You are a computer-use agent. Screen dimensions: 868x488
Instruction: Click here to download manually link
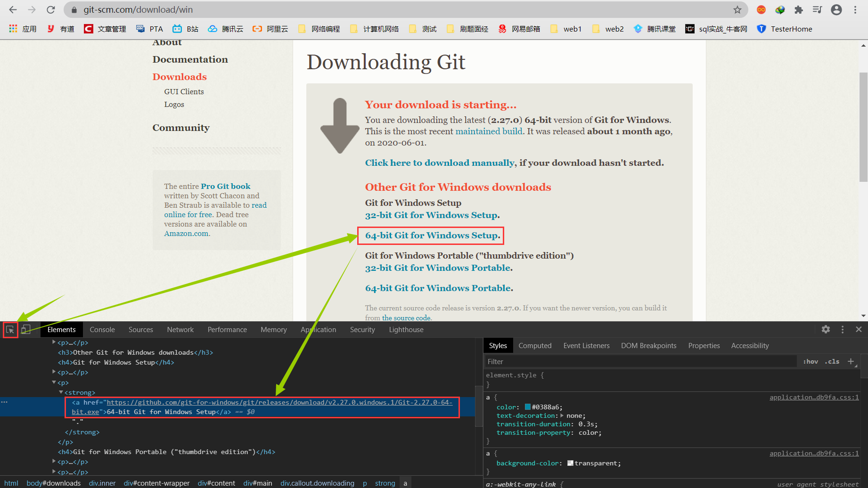(440, 163)
